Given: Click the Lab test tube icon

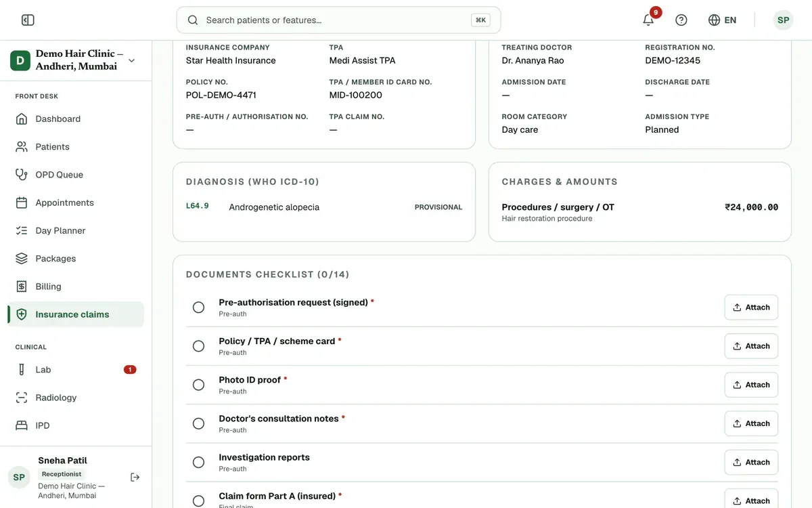Looking at the screenshot, I should [x=22, y=370].
